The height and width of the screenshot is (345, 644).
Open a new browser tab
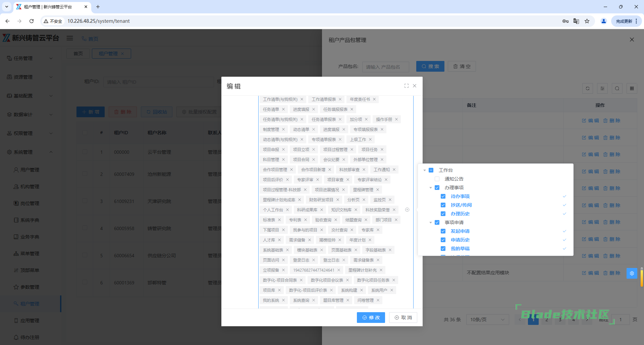(x=98, y=7)
